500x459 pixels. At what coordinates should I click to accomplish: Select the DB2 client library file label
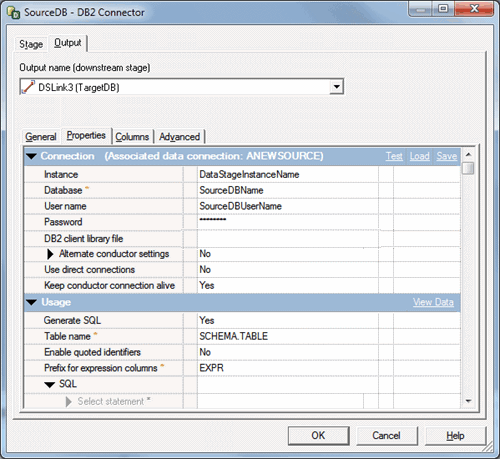[84, 239]
